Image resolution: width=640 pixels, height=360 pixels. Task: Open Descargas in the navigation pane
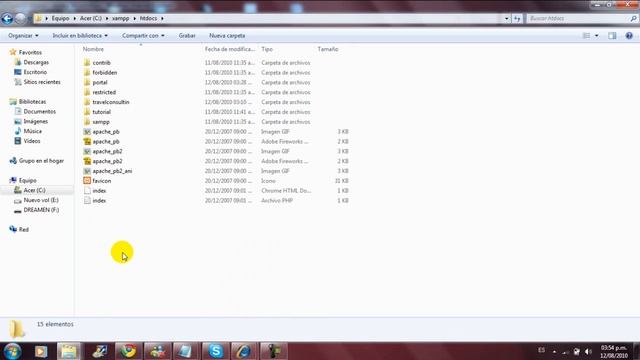pos(36,62)
